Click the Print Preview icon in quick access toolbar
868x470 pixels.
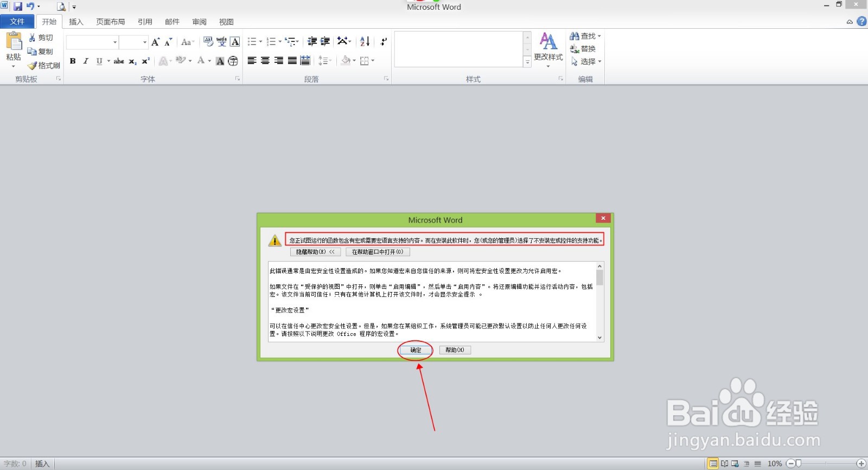(x=61, y=7)
